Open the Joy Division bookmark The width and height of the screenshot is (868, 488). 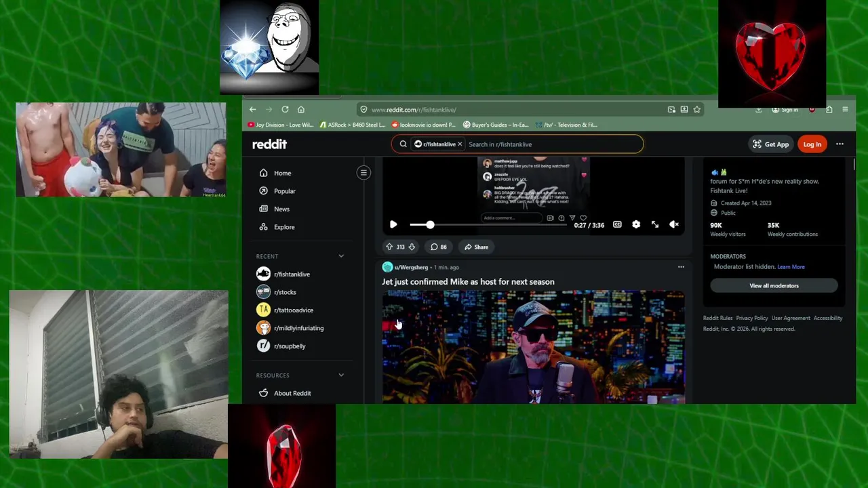(x=281, y=125)
